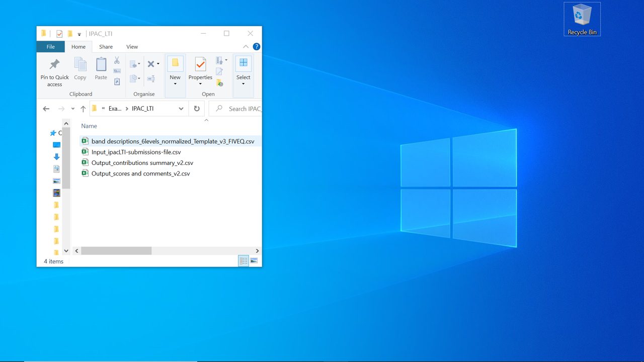Select band descriptions_6levels_normalized_Template_v3_FIVEQ.csv file
The height and width of the screenshot is (362, 644).
coord(170,141)
